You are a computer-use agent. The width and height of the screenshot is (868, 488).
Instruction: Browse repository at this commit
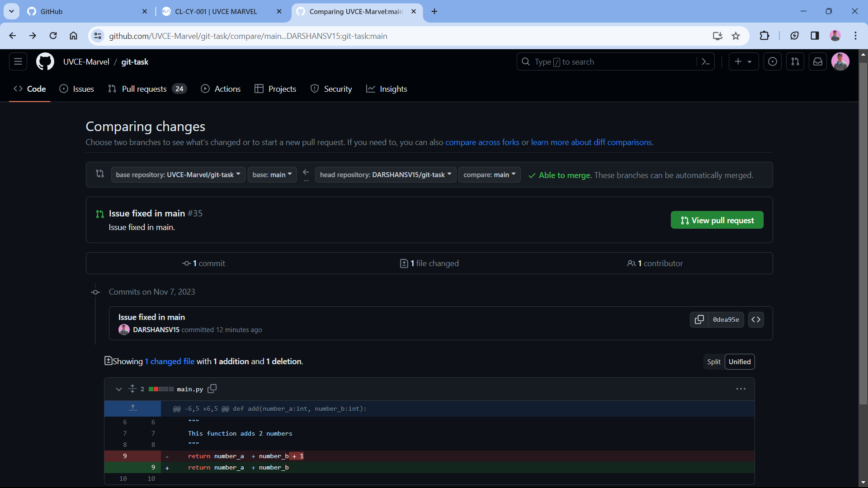point(756,319)
